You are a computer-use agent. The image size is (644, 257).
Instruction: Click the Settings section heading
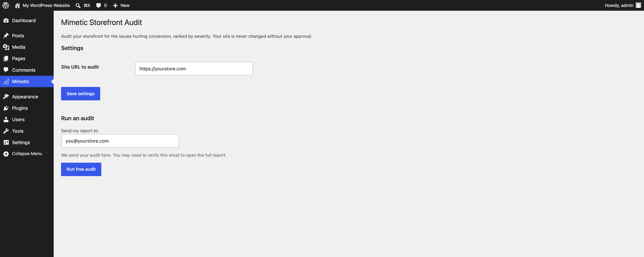coord(72,48)
